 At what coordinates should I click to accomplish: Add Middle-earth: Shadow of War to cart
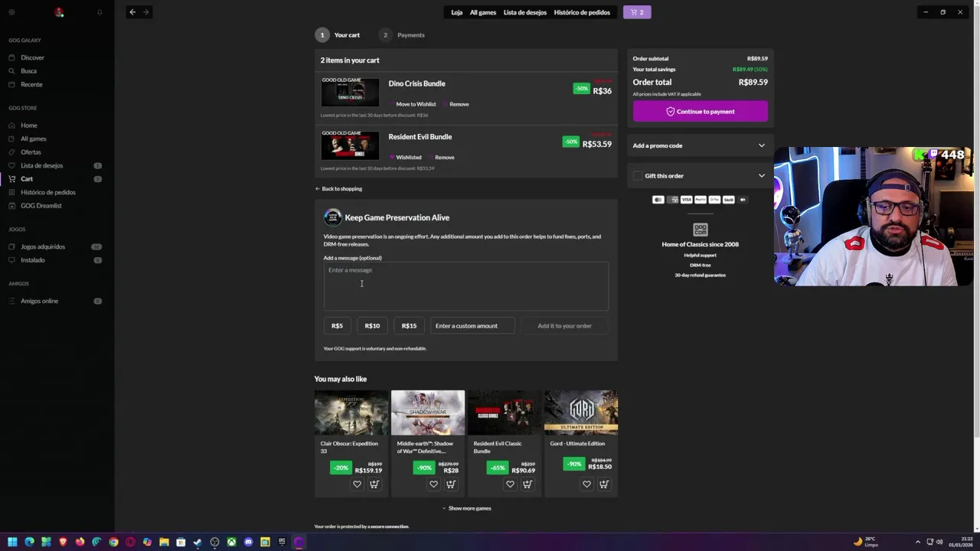[x=451, y=484]
